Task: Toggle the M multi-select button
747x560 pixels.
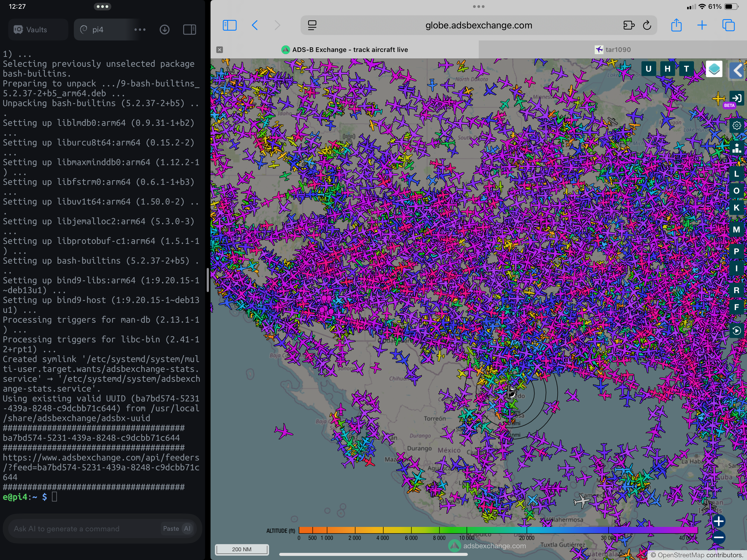Action: click(x=737, y=230)
